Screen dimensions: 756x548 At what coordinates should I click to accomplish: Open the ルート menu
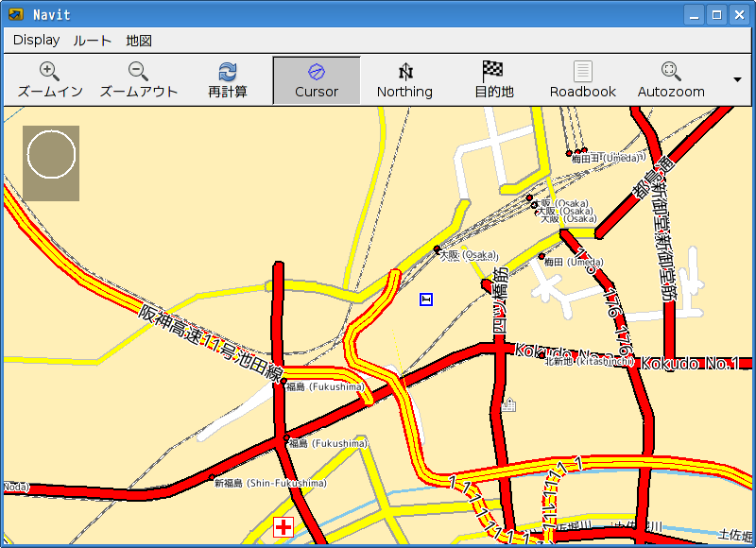[x=93, y=41]
